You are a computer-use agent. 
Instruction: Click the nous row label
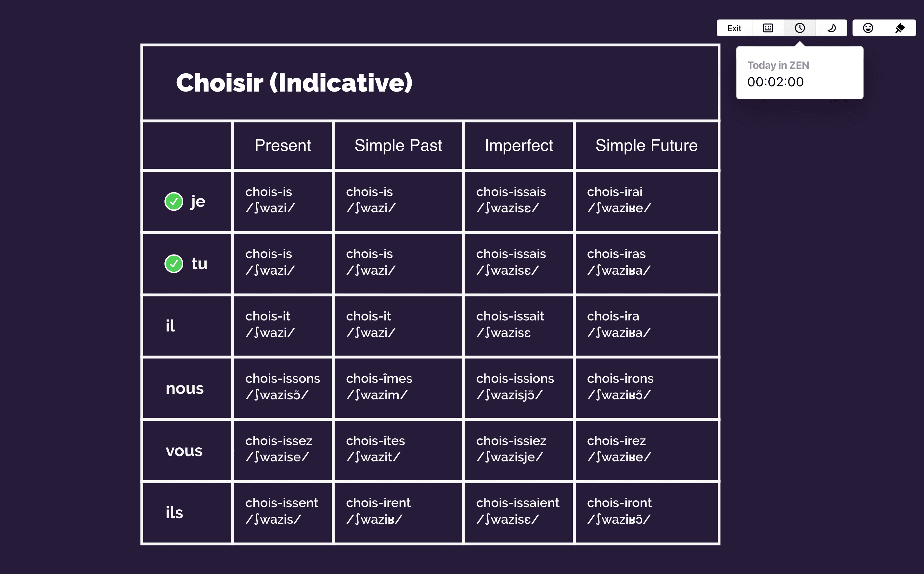click(x=185, y=388)
